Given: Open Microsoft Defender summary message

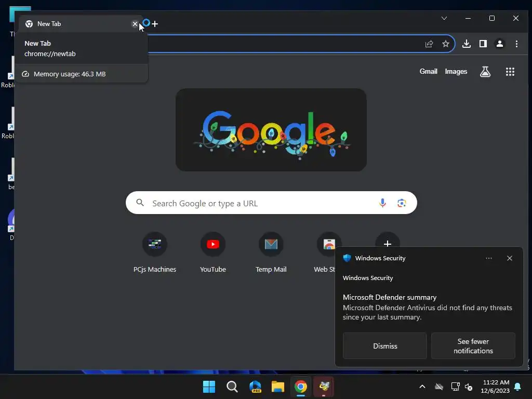Looking at the screenshot, I should (427, 307).
